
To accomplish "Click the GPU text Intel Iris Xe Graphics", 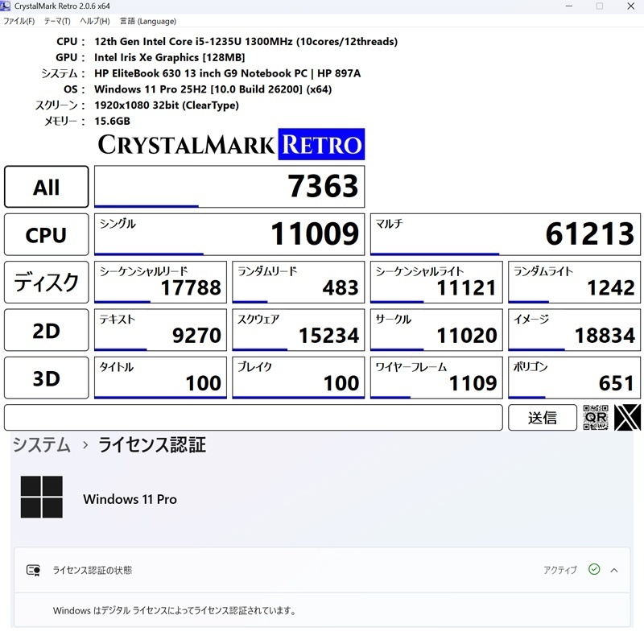I will 169,57.
